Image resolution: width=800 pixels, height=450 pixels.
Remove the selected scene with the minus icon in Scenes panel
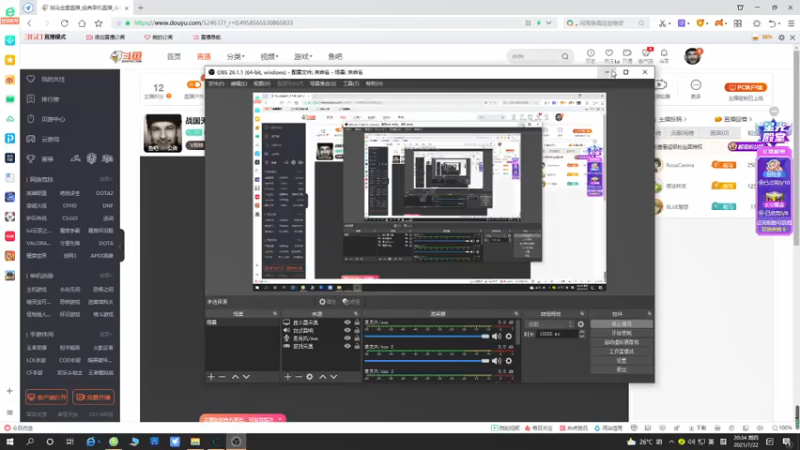(222, 377)
